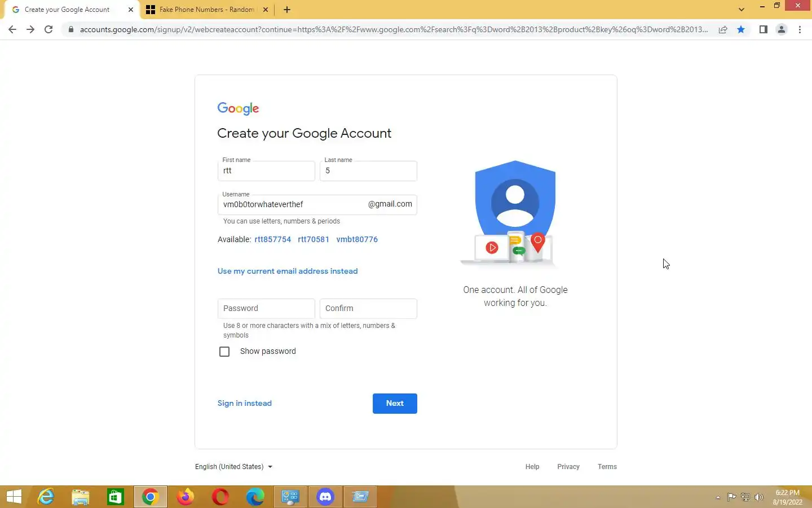Click the Password field
This screenshot has width=812, height=508.
tap(266, 309)
